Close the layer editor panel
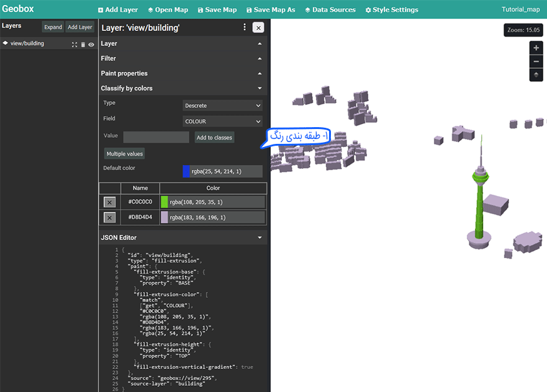 pos(258,27)
